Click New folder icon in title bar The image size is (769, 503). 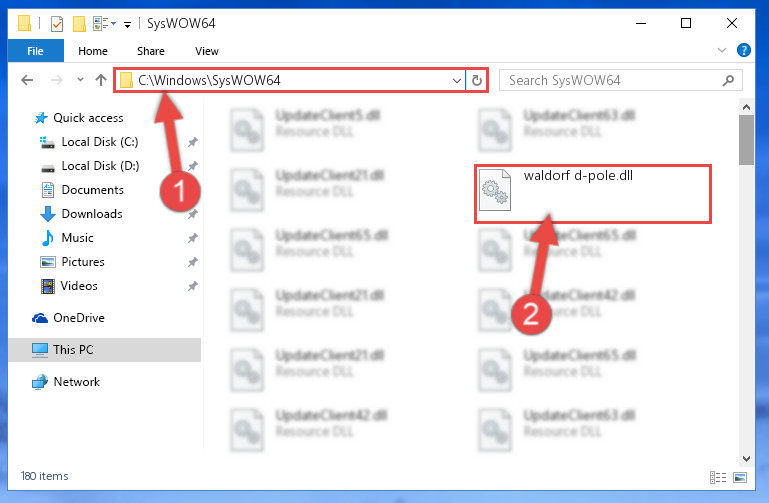click(x=79, y=24)
